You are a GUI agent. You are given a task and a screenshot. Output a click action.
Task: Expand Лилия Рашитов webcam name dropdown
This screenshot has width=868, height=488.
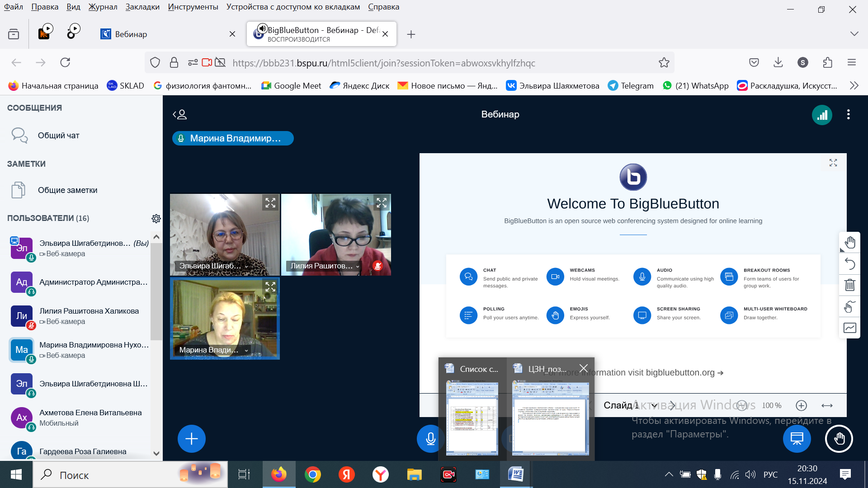click(x=358, y=267)
